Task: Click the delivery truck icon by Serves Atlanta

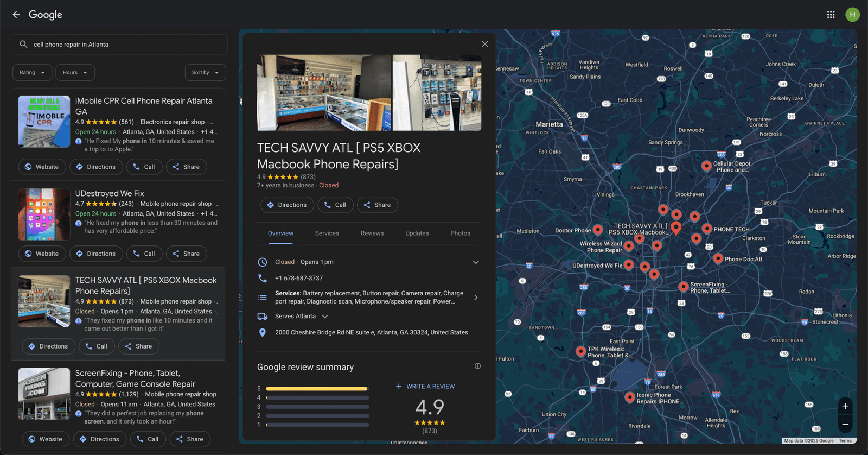Action: tap(263, 317)
